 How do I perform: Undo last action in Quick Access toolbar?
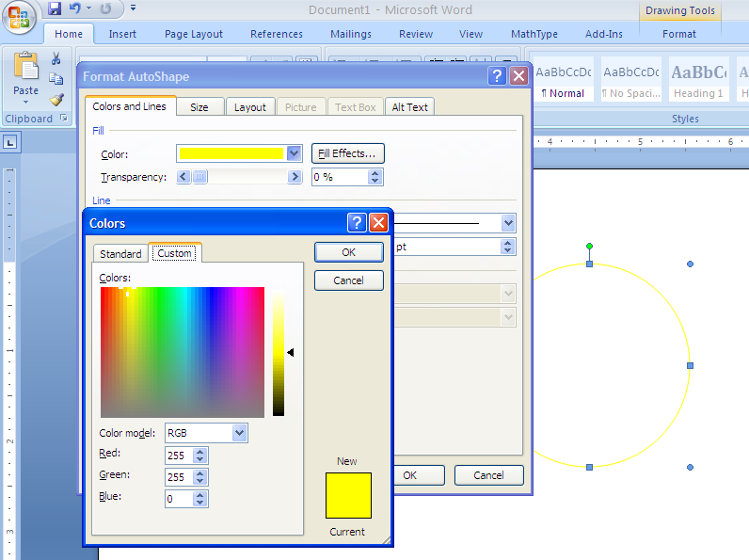75,8
